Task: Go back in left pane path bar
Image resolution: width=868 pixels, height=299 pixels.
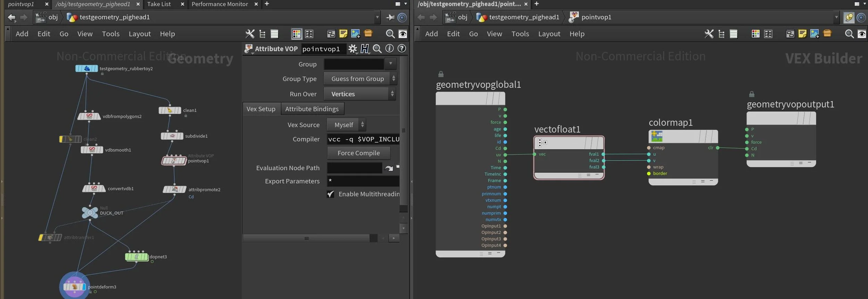Action: click(11, 17)
